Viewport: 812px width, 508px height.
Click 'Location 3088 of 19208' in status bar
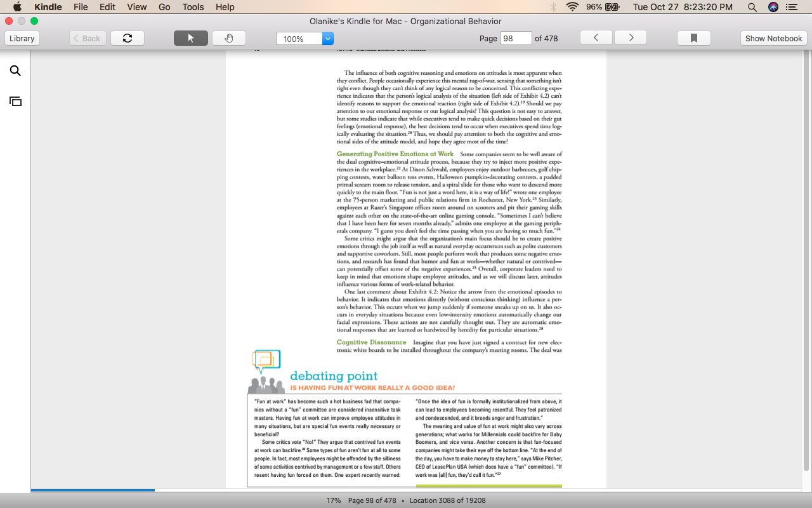click(447, 500)
